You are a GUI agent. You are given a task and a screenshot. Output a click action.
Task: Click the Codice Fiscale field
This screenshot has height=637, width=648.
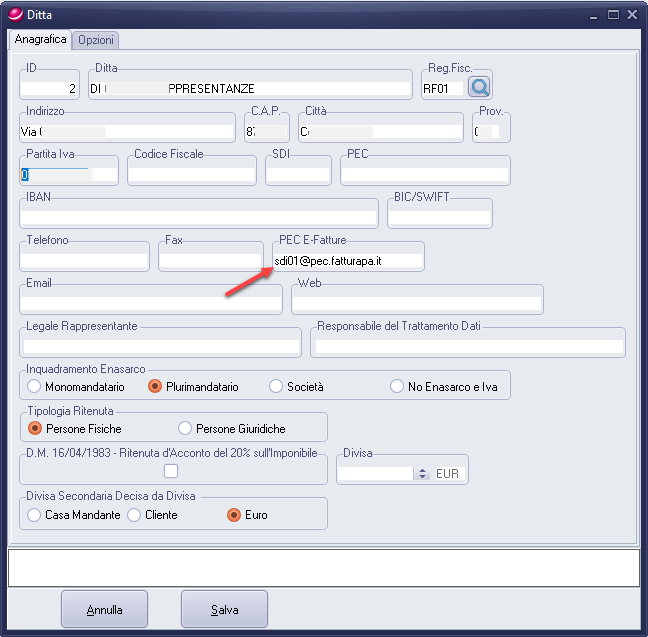coord(191,174)
